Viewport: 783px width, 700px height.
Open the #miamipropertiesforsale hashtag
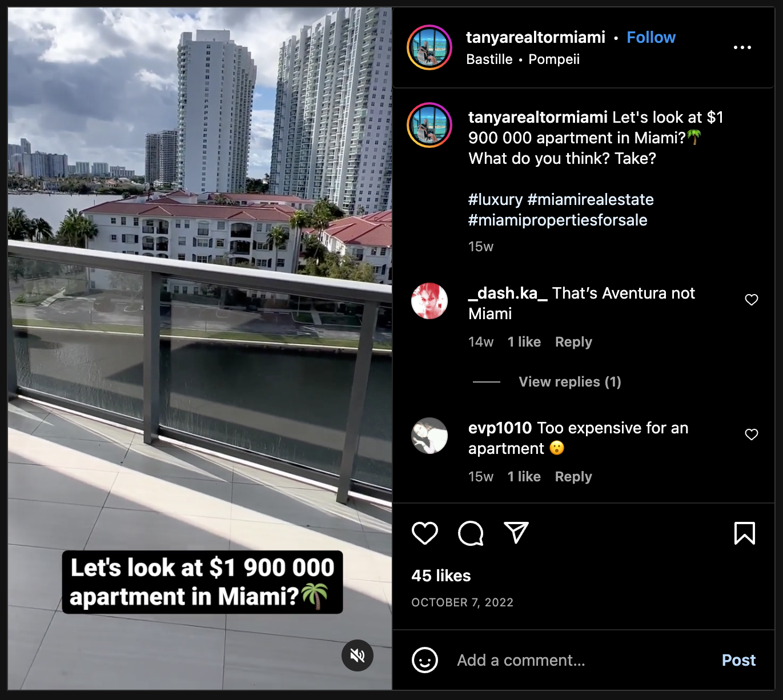point(558,220)
